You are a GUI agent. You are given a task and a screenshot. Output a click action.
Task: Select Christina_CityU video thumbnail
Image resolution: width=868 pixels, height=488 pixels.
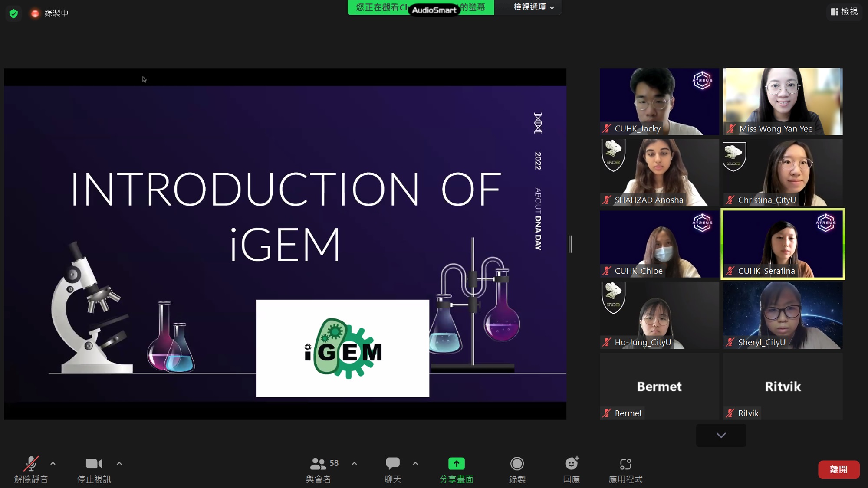(783, 173)
